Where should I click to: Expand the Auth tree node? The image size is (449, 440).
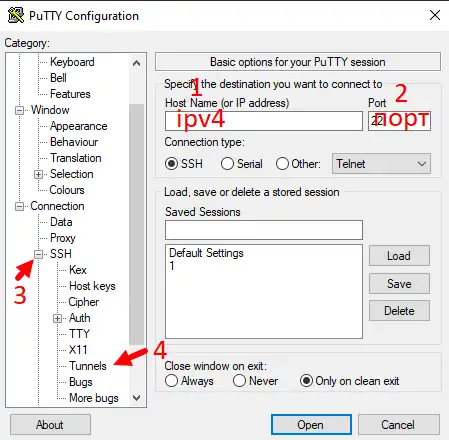pyautogui.click(x=57, y=318)
